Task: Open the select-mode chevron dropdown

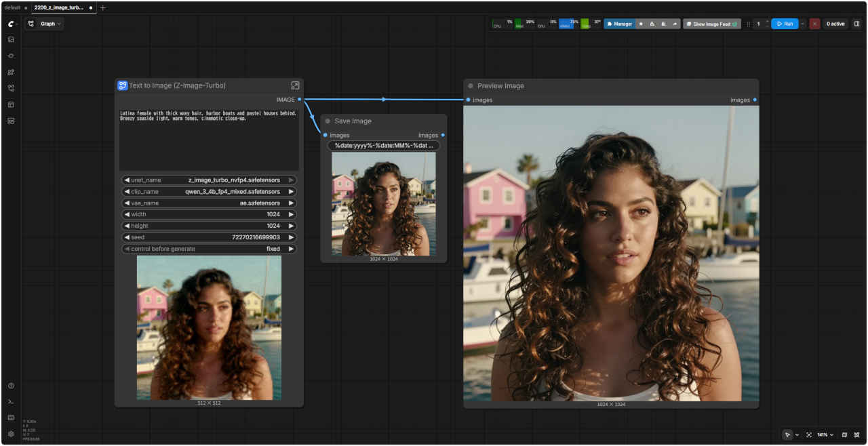Action: (797, 434)
